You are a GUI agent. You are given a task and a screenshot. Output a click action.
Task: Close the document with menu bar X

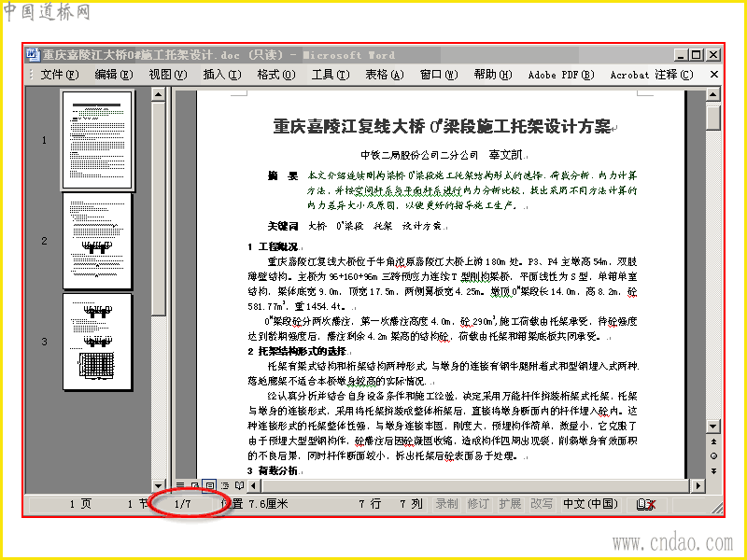click(713, 75)
